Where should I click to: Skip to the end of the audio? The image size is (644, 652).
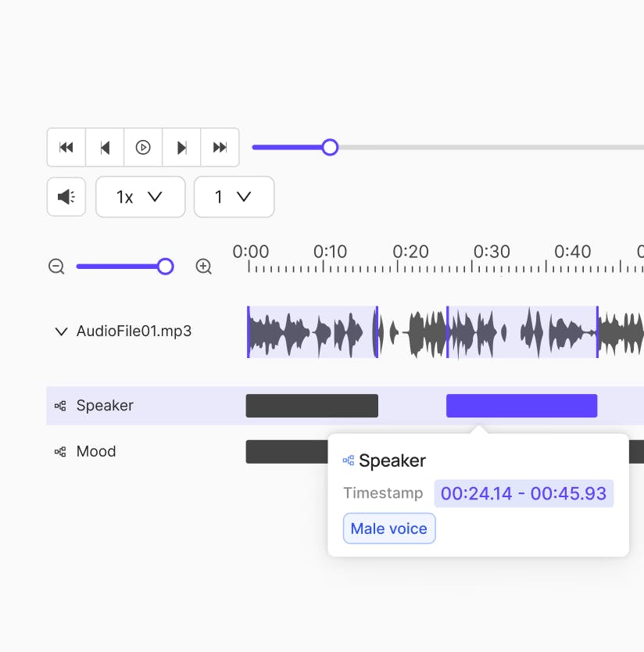[x=220, y=147]
